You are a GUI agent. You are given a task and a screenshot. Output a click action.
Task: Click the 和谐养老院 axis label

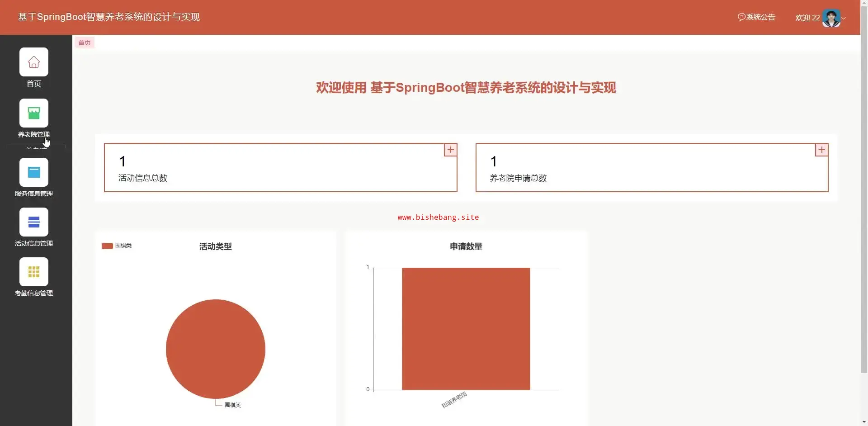[454, 400]
